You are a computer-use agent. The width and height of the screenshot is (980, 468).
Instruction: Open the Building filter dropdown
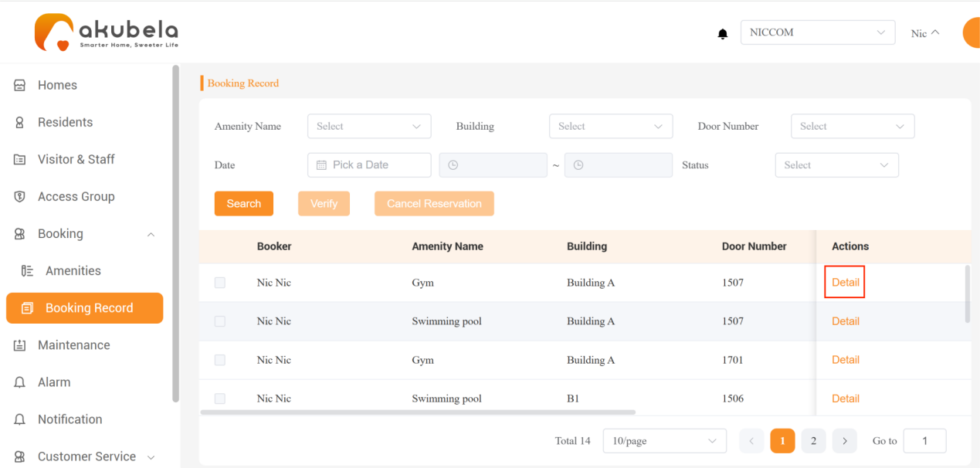pyautogui.click(x=611, y=126)
